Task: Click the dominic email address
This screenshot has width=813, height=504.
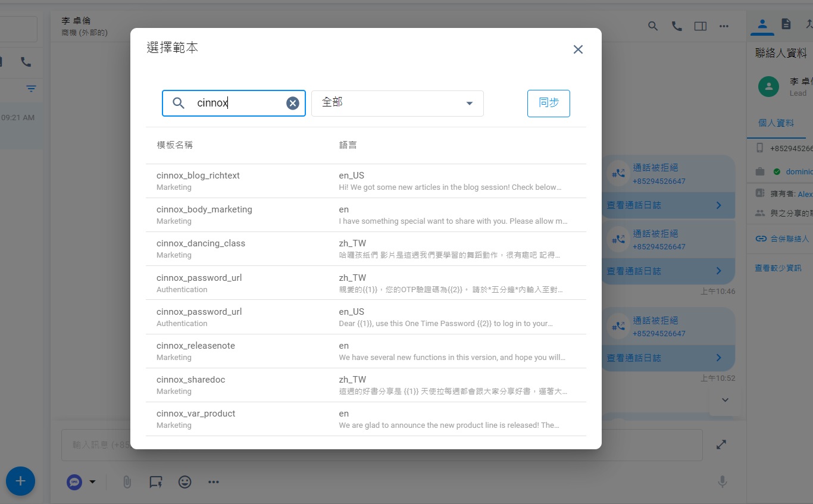Action: click(x=799, y=171)
